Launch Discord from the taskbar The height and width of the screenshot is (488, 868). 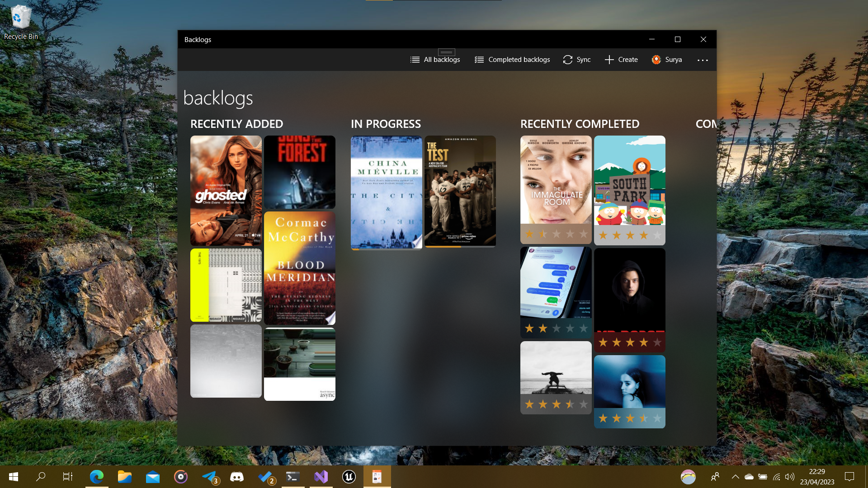(237, 477)
